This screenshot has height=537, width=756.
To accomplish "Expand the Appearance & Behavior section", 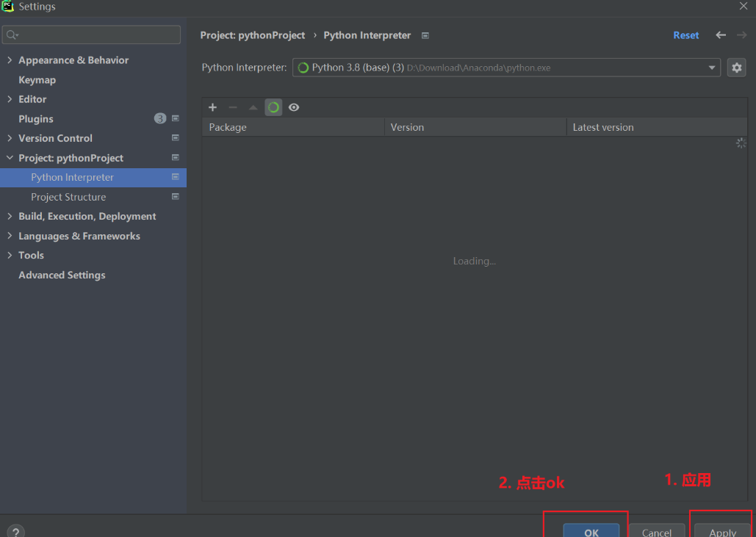I will [x=10, y=60].
